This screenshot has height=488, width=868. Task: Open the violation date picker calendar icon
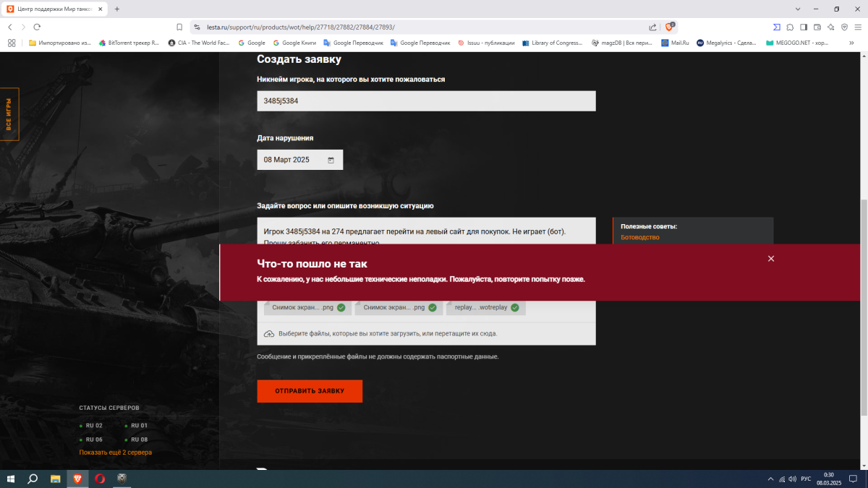pos(331,160)
